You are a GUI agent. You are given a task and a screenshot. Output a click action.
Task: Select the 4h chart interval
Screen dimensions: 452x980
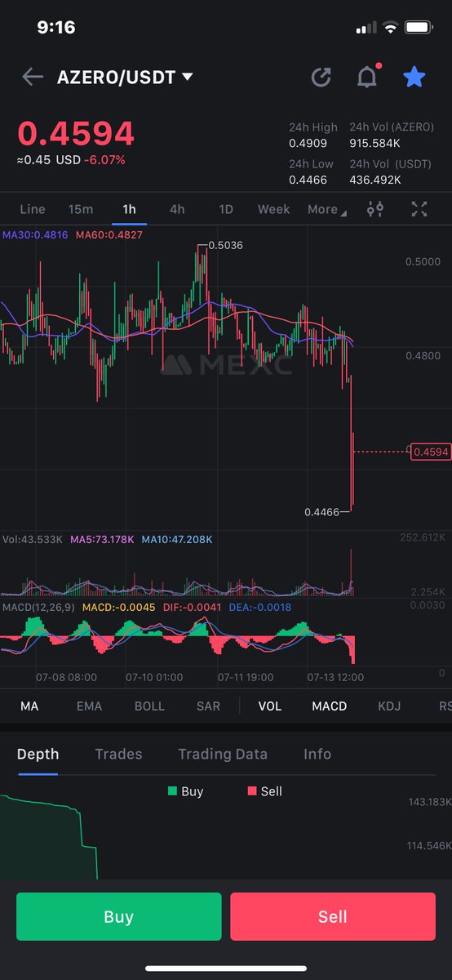[177, 209]
